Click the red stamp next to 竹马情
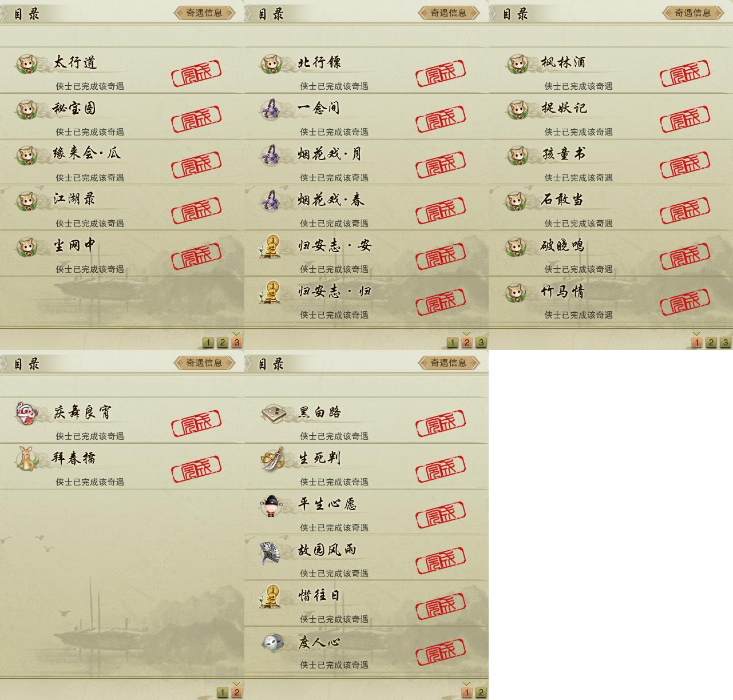Image resolution: width=733 pixels, height=700 pixels. [685, 303]
